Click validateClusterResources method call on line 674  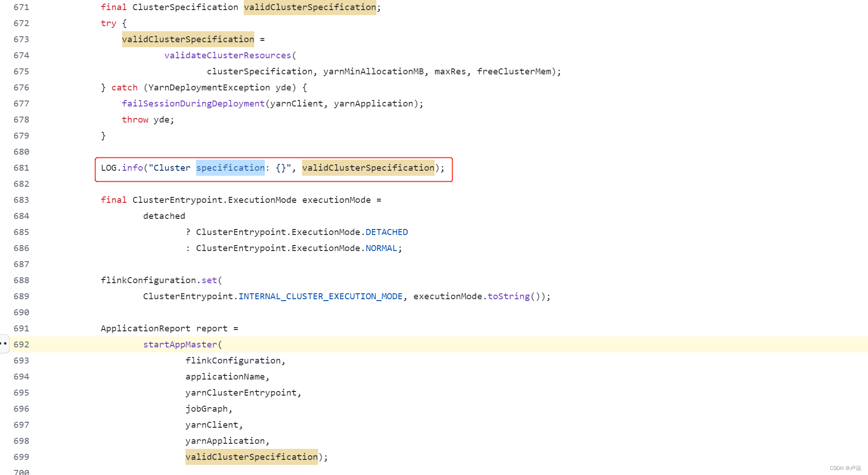pyautogui.click(x=228, y=56)
